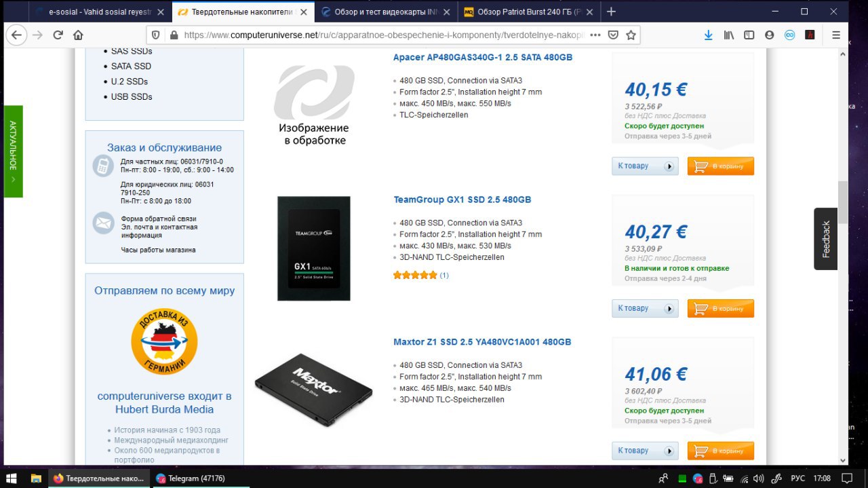Toggle the sidebar view icon
The height and width of the screenshot is (488, 868).
(749, 35)
